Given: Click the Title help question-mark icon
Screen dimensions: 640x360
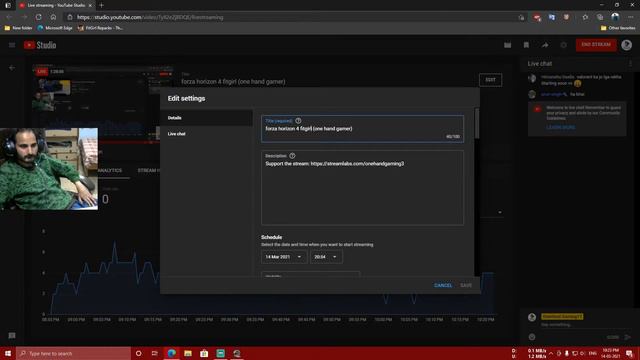Looking at the screenshot, I should (x=298, y=121).
